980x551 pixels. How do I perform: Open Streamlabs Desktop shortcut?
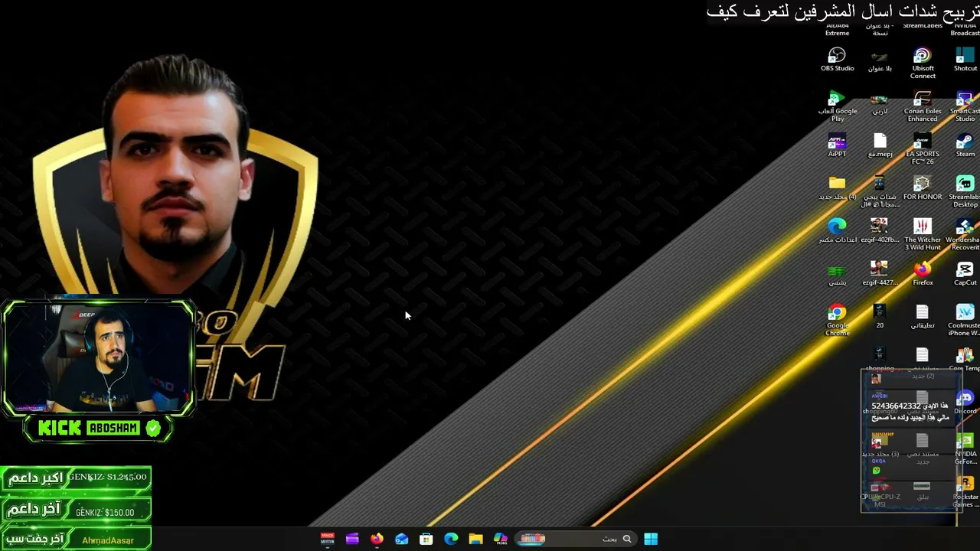point(965,192)
